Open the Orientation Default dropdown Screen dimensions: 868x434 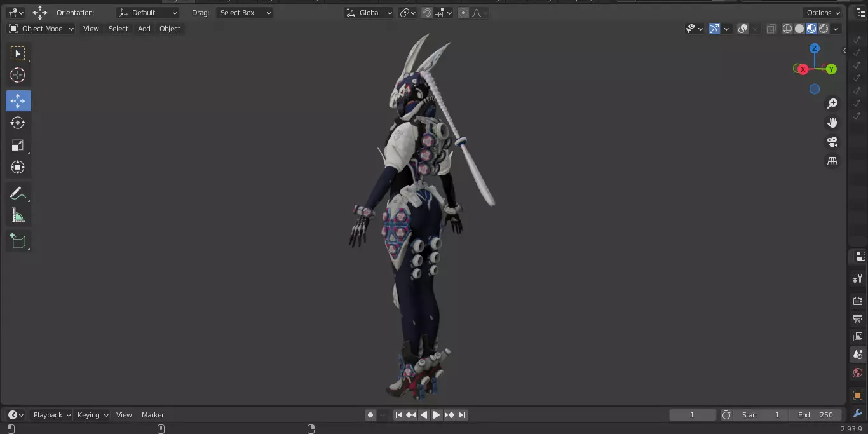(x=148, y=13)
